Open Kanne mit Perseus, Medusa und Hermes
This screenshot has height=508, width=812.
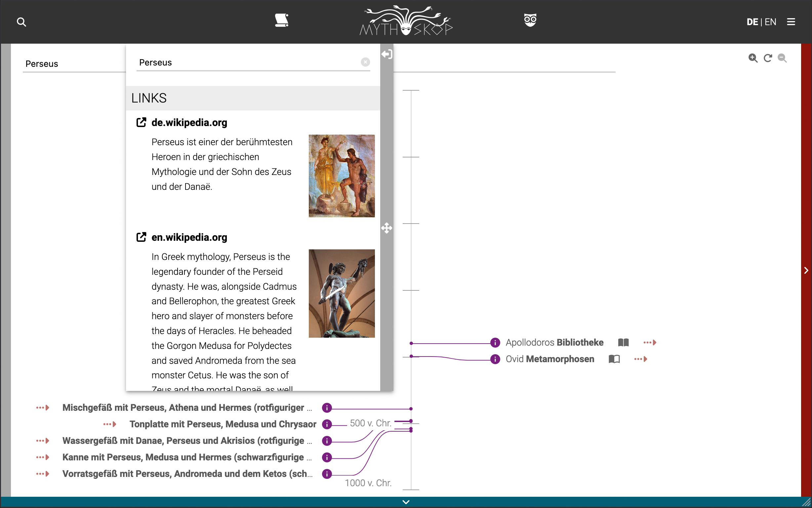click(187, 457)
